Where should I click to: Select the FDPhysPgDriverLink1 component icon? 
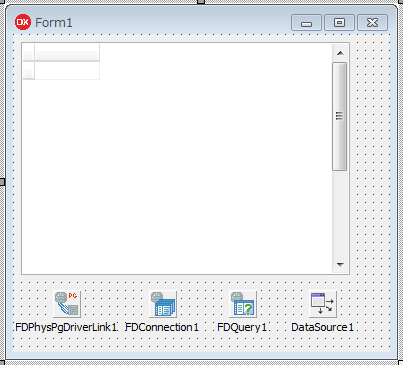coord(67,304)
